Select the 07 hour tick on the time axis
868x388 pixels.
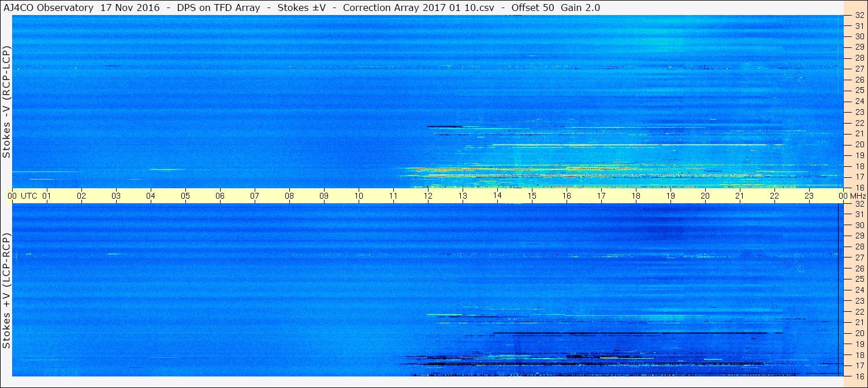[255, 196]
